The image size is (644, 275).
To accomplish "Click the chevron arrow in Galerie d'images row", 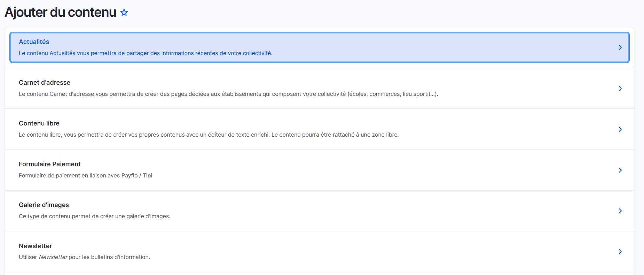I will point(620,211).
